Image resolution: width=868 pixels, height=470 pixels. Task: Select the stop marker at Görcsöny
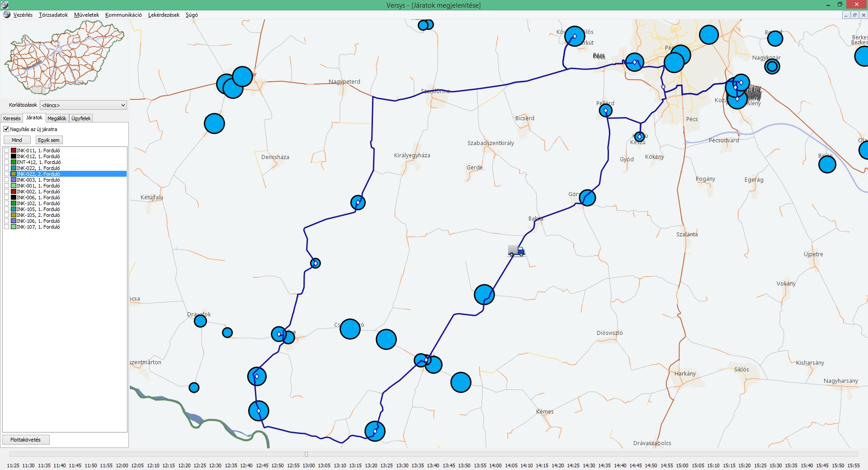[x=587, y=197]
